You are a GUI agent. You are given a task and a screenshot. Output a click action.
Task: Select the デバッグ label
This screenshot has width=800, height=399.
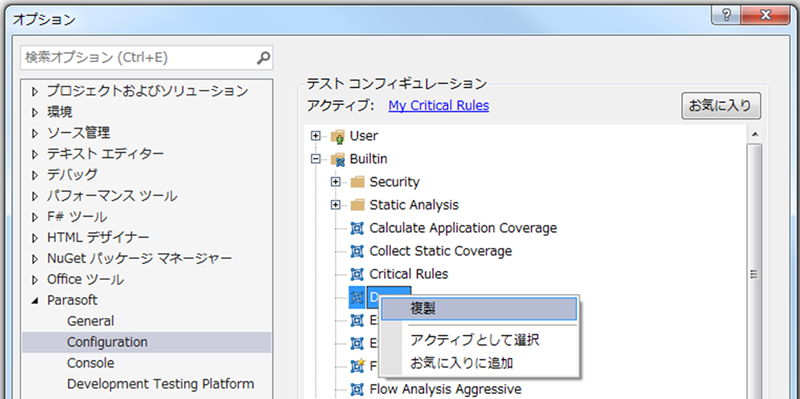72,176
